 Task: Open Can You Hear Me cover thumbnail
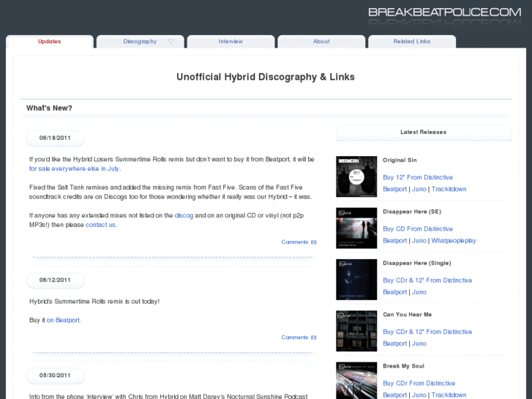click(x=356, y=331)
